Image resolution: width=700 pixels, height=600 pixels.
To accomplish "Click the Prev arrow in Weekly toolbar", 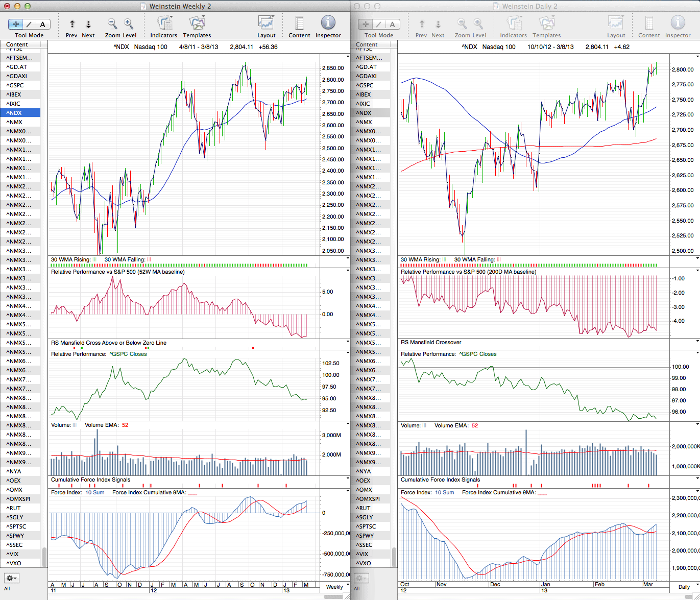I will coord(72,24).
